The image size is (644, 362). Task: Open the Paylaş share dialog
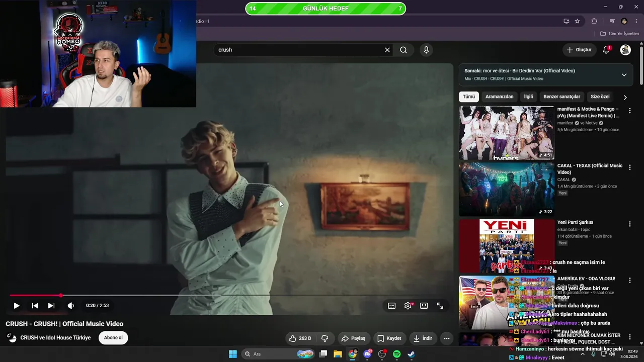353,338
